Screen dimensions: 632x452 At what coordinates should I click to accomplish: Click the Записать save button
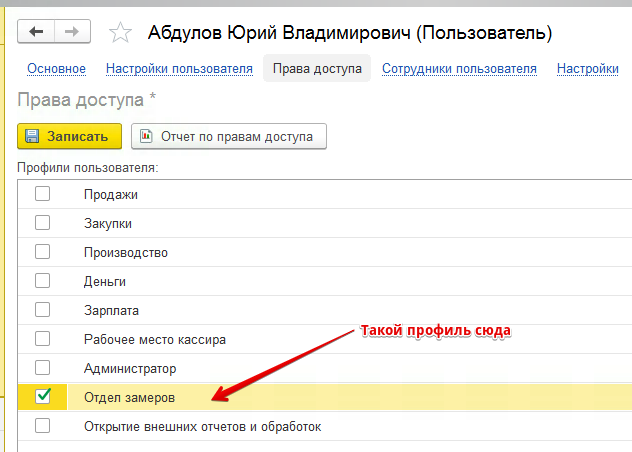tap(69, 136)
